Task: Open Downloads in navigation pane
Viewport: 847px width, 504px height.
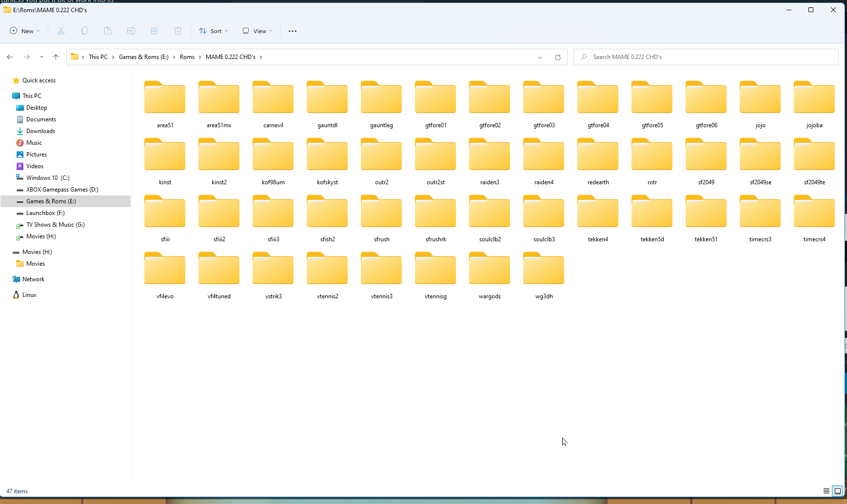Action: point(36,131)
